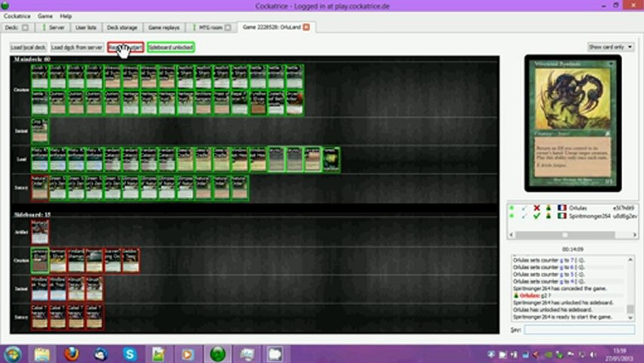Click the chat log vertical scrollbar thumb
The height and width of the screenshot is (363, 644).
[631, 309]
